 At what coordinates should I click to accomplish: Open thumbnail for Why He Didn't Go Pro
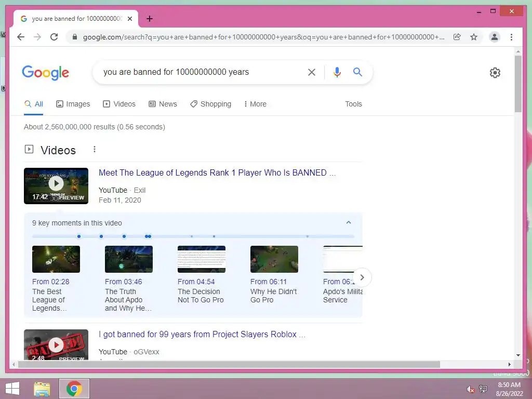tap(274, 259)
